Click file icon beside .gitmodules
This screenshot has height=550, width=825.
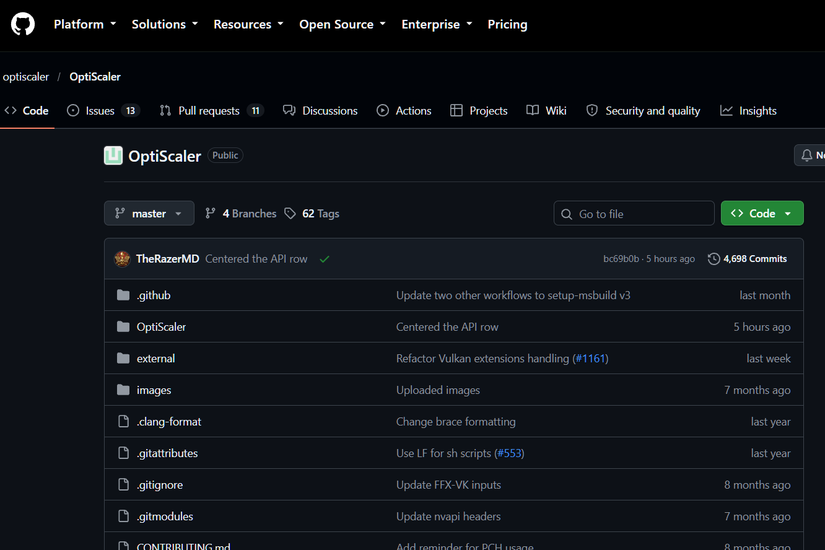click(x=123, y=516)
